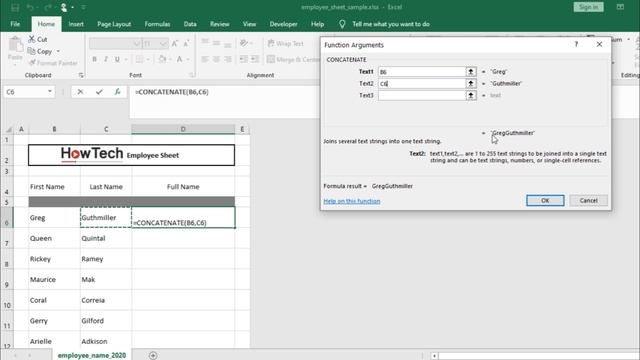The height and width of the screenshot is (360, 640).
Task: Click Insert Function fx icon
Action: click(117, 92)
